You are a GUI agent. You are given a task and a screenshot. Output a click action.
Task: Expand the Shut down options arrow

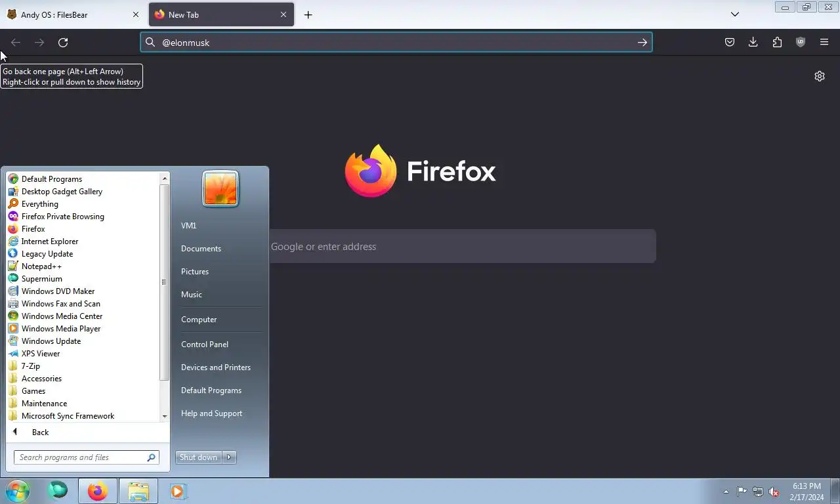tap(229, 457)
